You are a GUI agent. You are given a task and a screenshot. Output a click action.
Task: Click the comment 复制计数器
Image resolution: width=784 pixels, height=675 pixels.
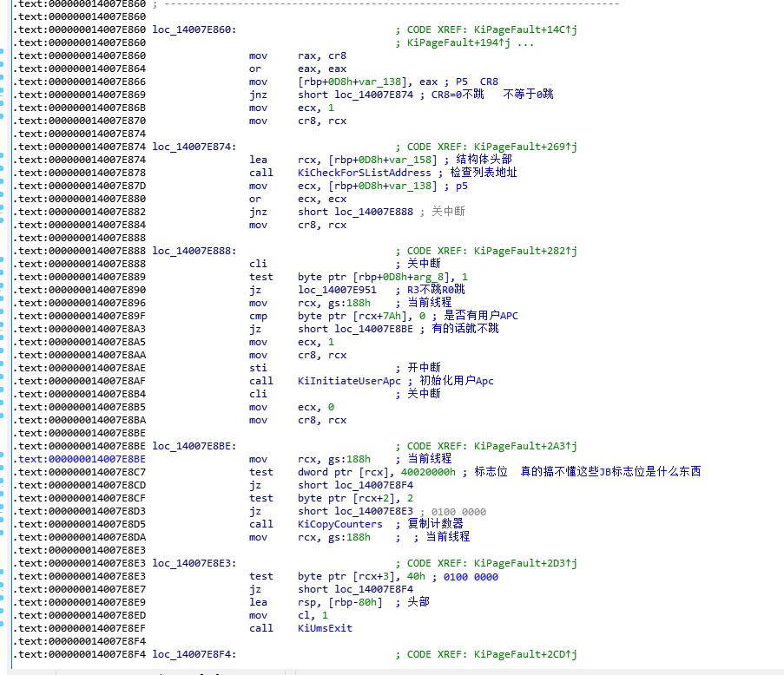(435, 524)
